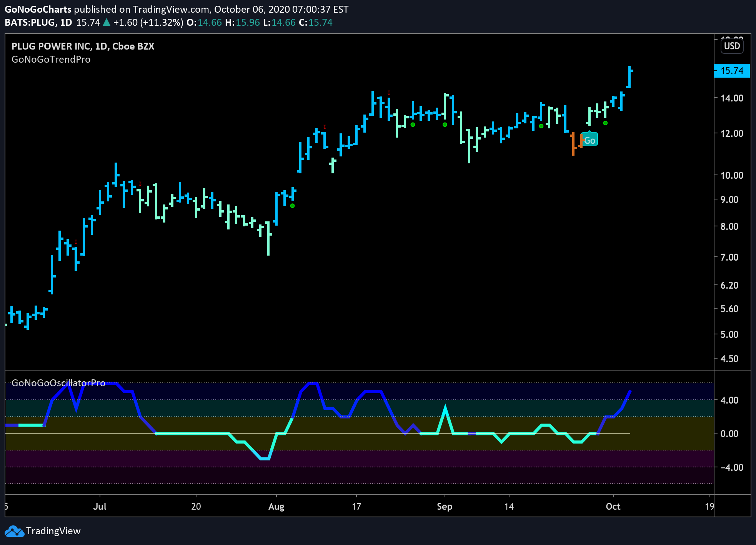Click the GoNoGoTrendPro indicator label
756x545 pixels.
point(51,60)
